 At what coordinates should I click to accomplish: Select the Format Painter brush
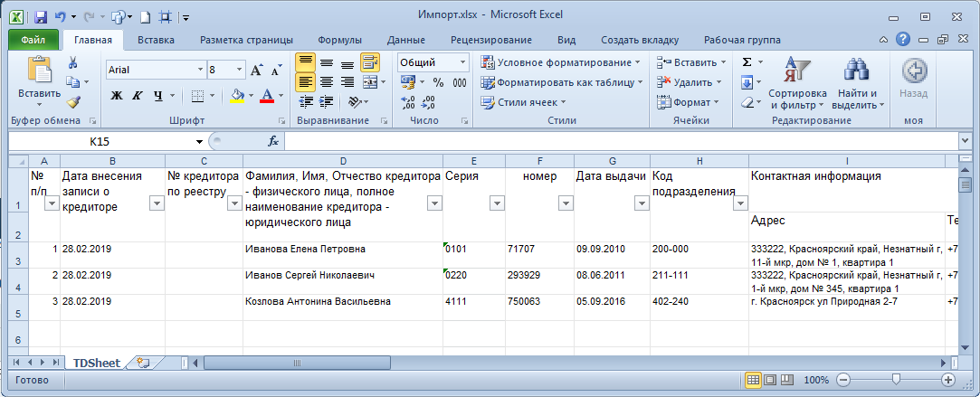tap(72, 102)
